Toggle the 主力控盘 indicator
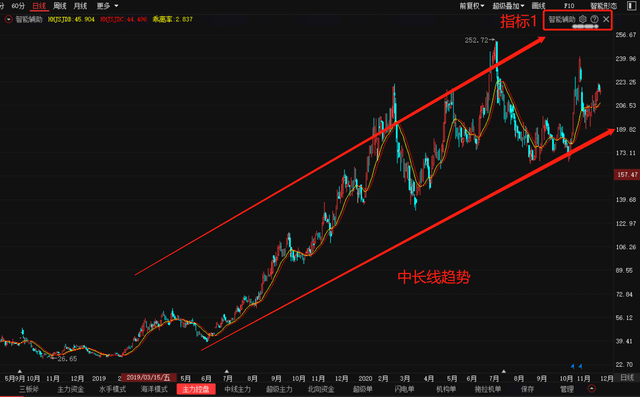This screenshot has width=640, height=397. 196,389
